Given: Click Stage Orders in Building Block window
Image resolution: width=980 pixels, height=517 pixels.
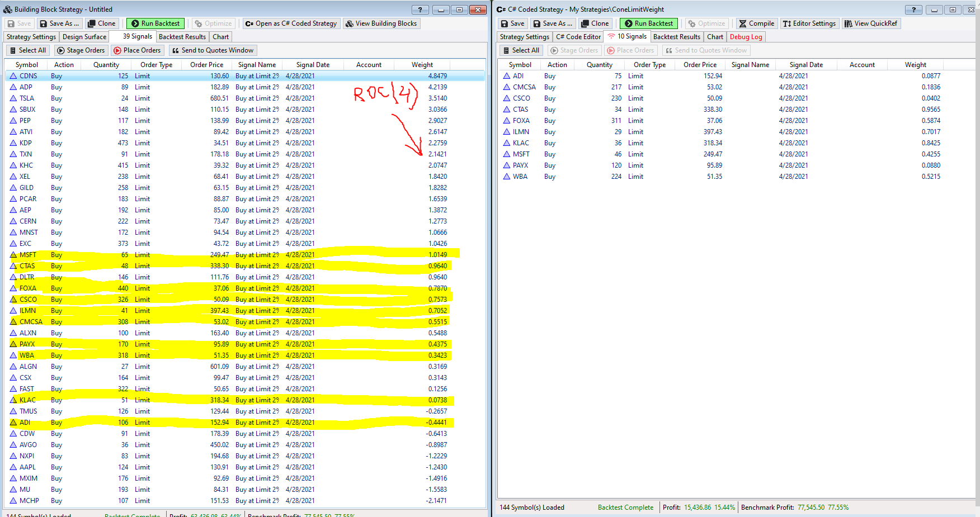Looking at the screenshot, I should [81, 50].
